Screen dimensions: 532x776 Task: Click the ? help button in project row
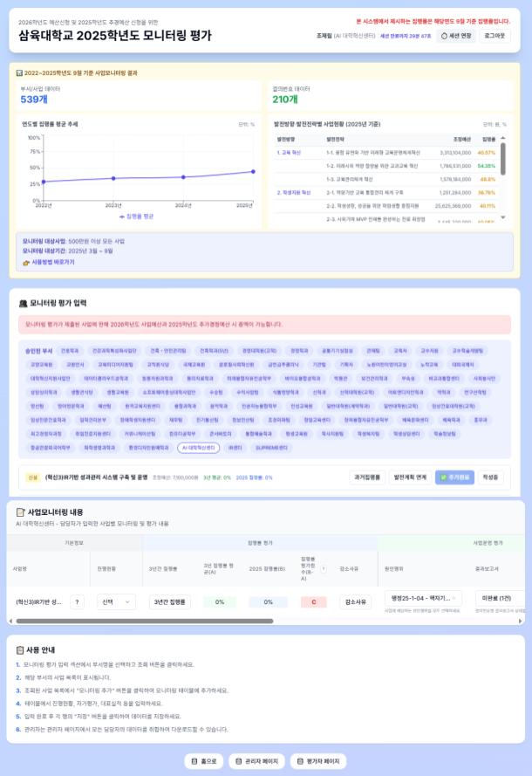[x=77, y=601]
